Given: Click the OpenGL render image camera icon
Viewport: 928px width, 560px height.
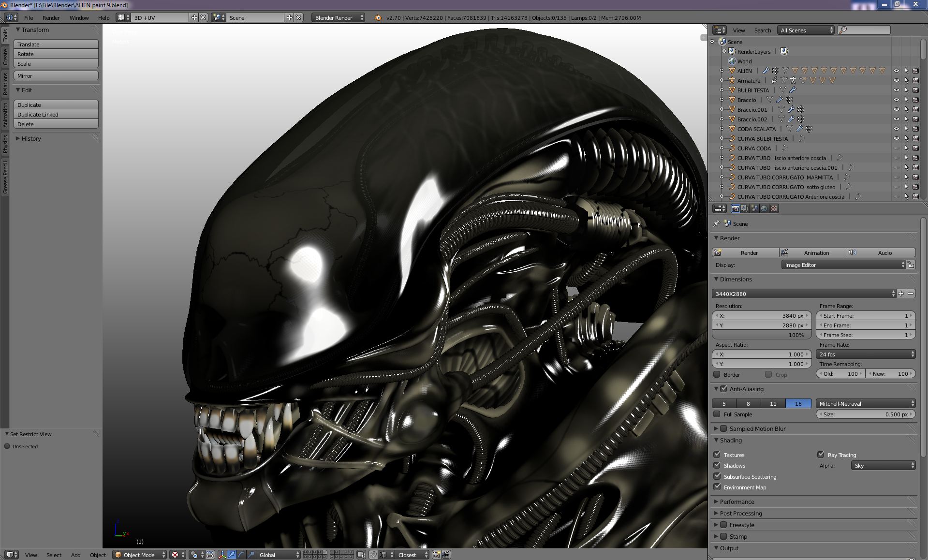Looking at the screenshot, I should [436, 555].
